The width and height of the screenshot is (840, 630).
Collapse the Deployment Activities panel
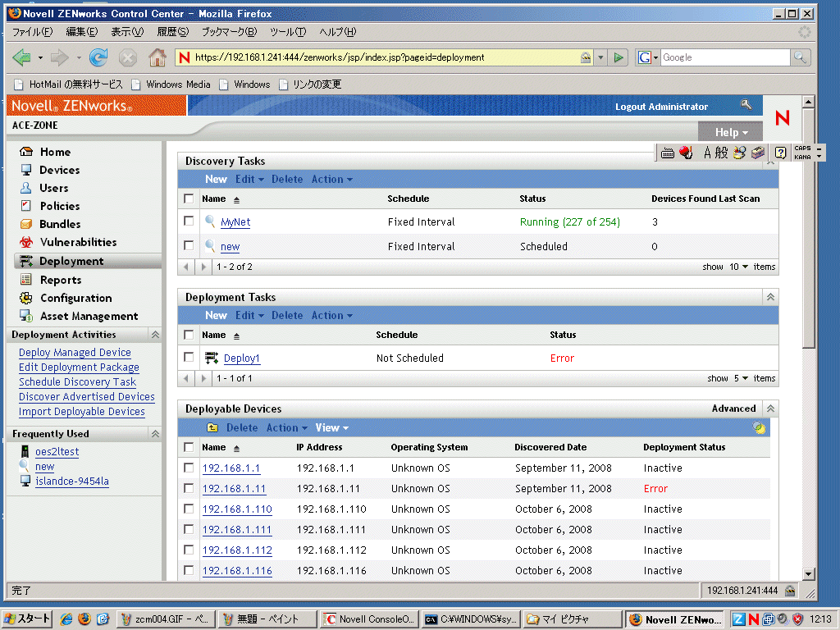point(155,335)
